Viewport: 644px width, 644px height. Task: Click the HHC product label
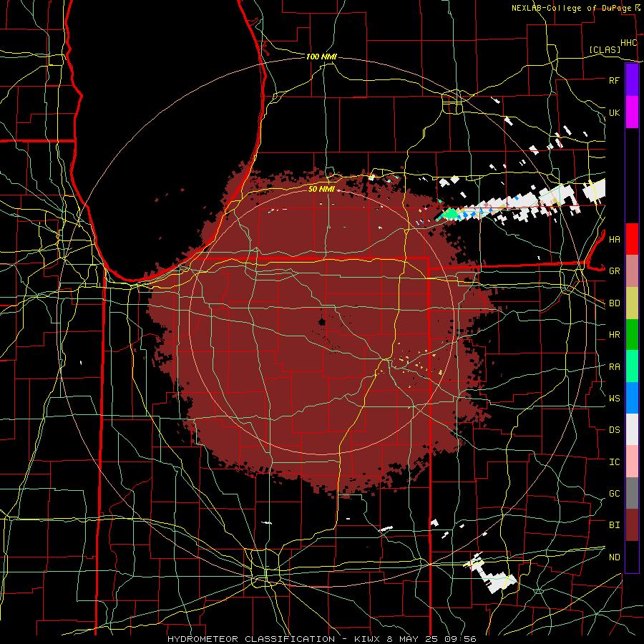click(628, 43)
